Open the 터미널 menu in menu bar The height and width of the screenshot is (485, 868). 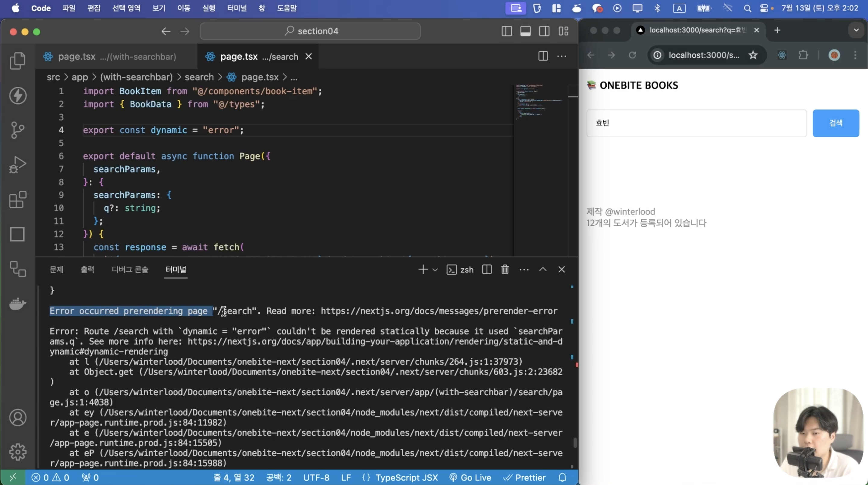[237, 8]
